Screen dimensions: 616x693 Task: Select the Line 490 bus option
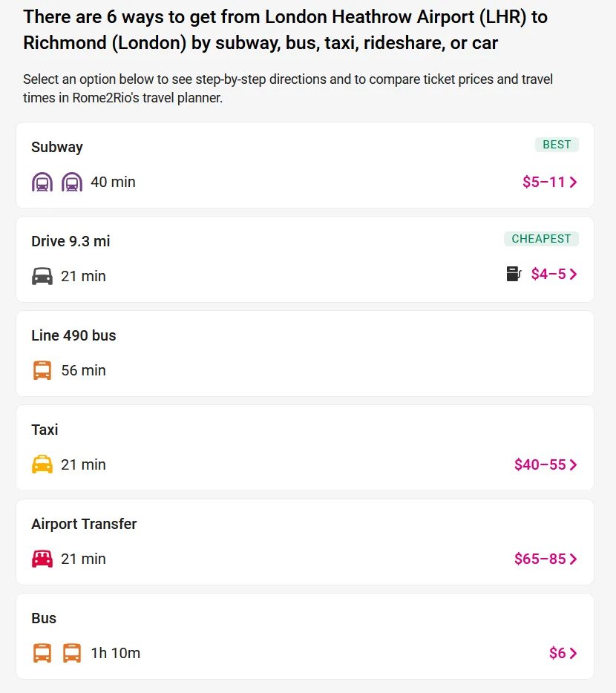pyautogui.click(x=73, y=335)
